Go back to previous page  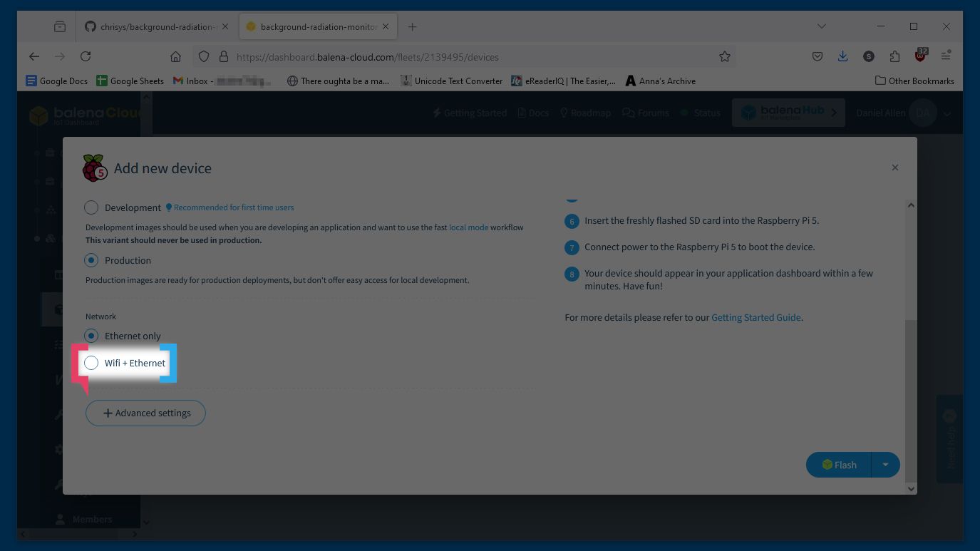34,56
